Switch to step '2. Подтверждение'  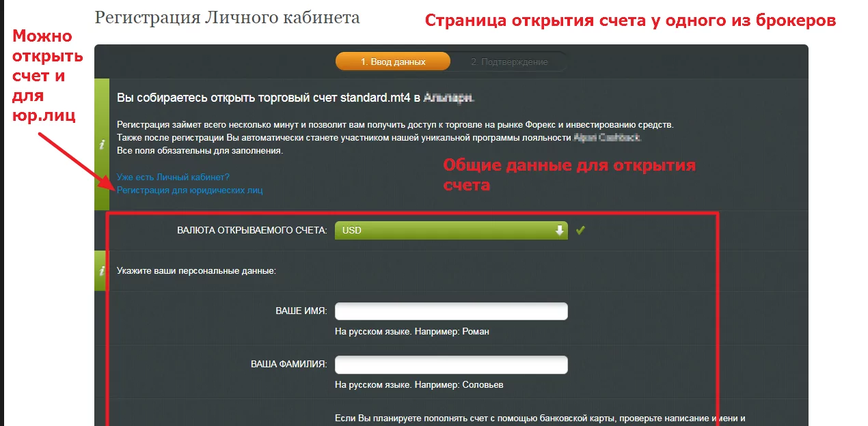pyautogui.click(x=509, y=61)
